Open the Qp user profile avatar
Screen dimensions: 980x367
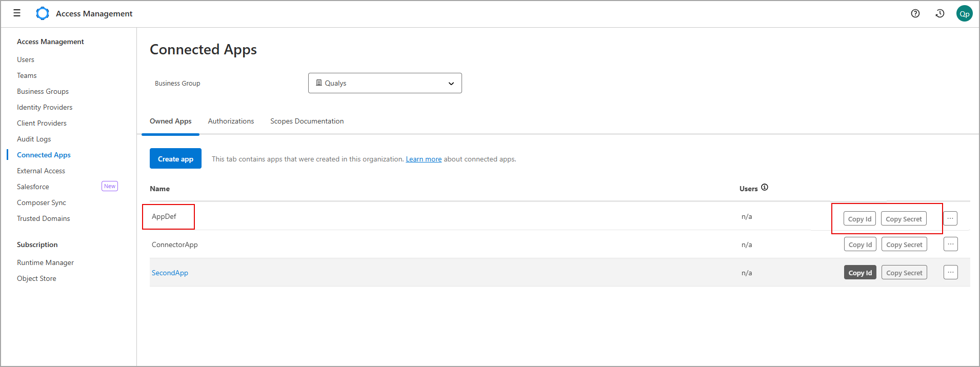click(x=965, y=14)
